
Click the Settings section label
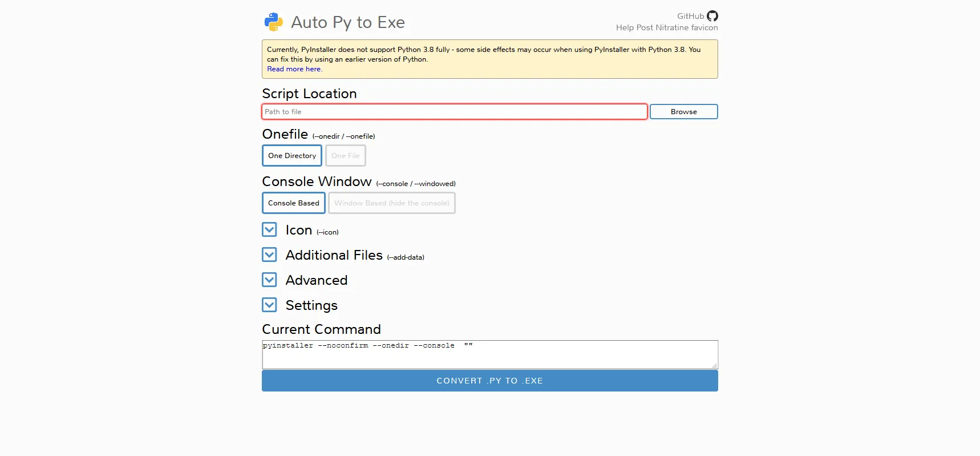(311, 305)
